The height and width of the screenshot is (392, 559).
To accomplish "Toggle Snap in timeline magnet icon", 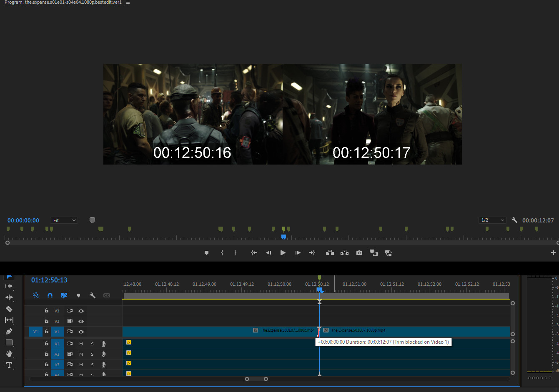I will (x=50, y=295).
